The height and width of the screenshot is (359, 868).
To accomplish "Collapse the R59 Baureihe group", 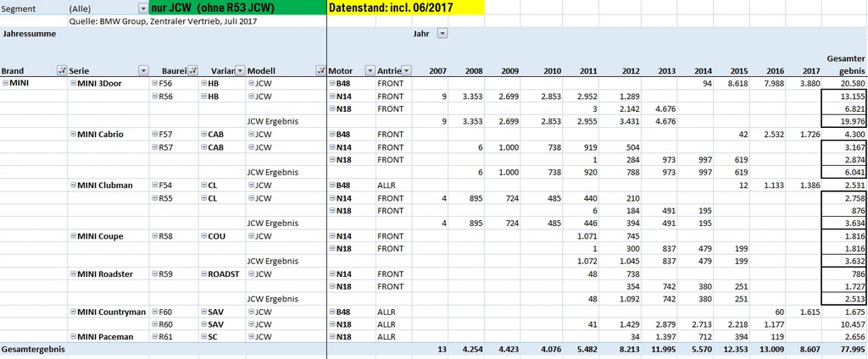I will click(154, 274).
